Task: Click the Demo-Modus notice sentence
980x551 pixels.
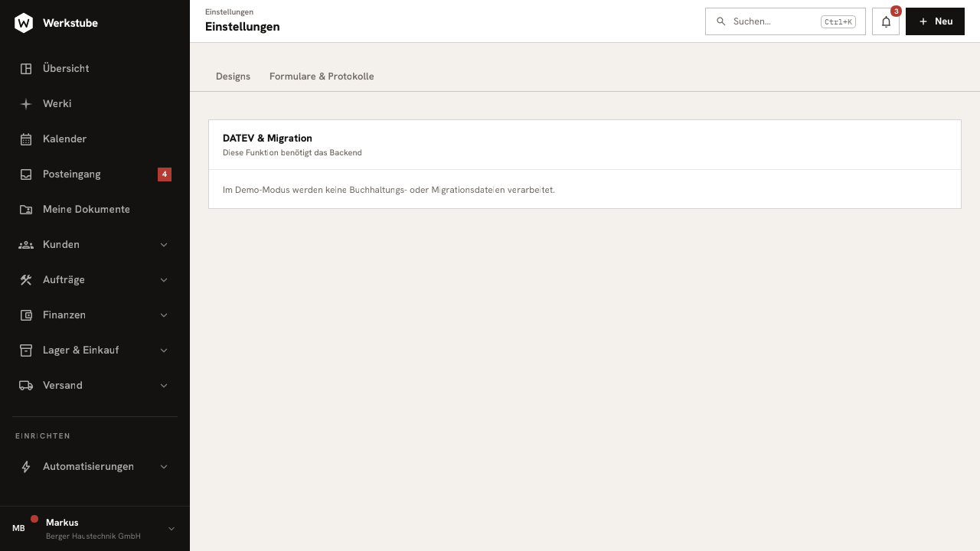Action: click(x=389, y=190)
